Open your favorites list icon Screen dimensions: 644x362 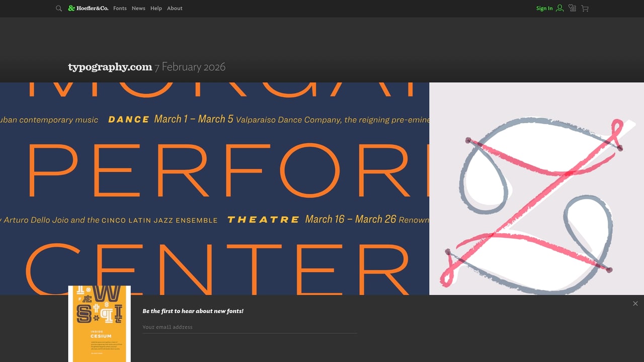pos(572,9)
